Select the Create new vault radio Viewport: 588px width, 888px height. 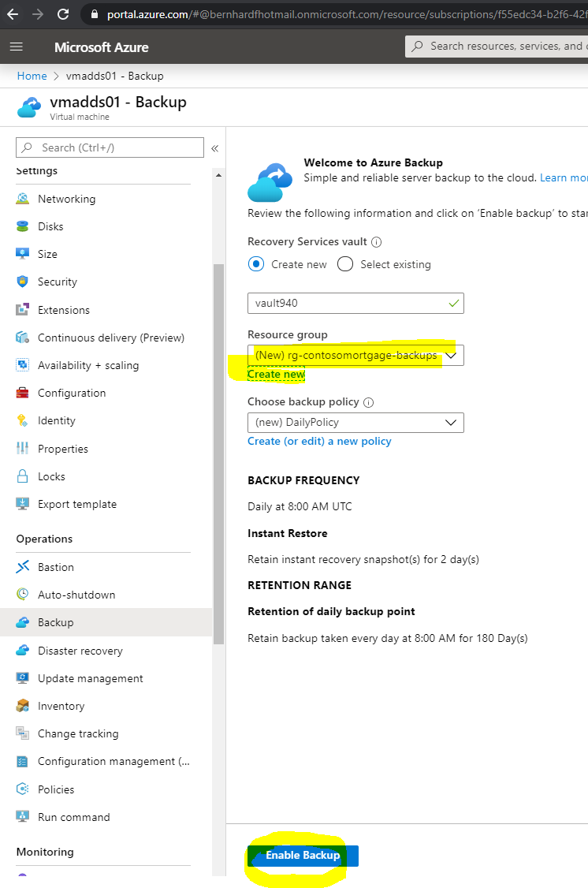click(256, 264)
